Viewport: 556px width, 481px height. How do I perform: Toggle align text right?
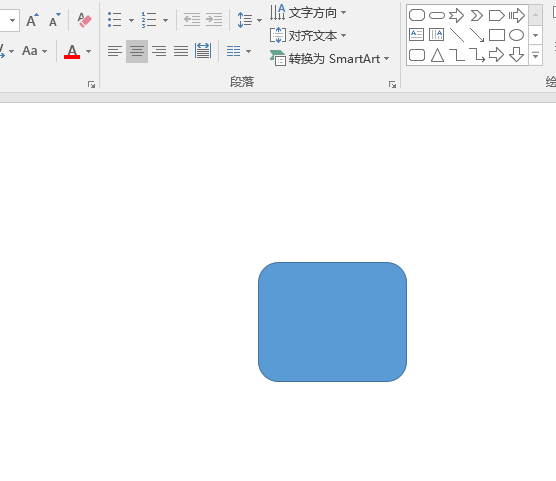click(x=159, y=51)
